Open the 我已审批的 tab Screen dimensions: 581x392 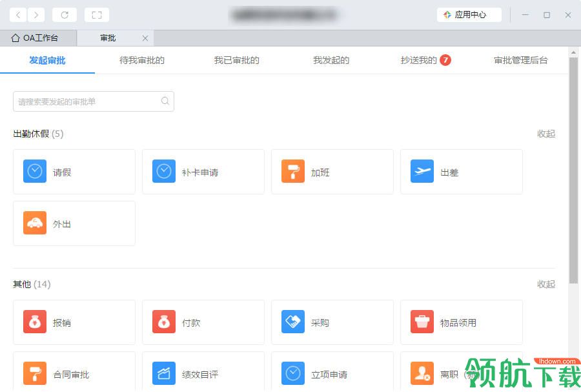pos(237,60)
